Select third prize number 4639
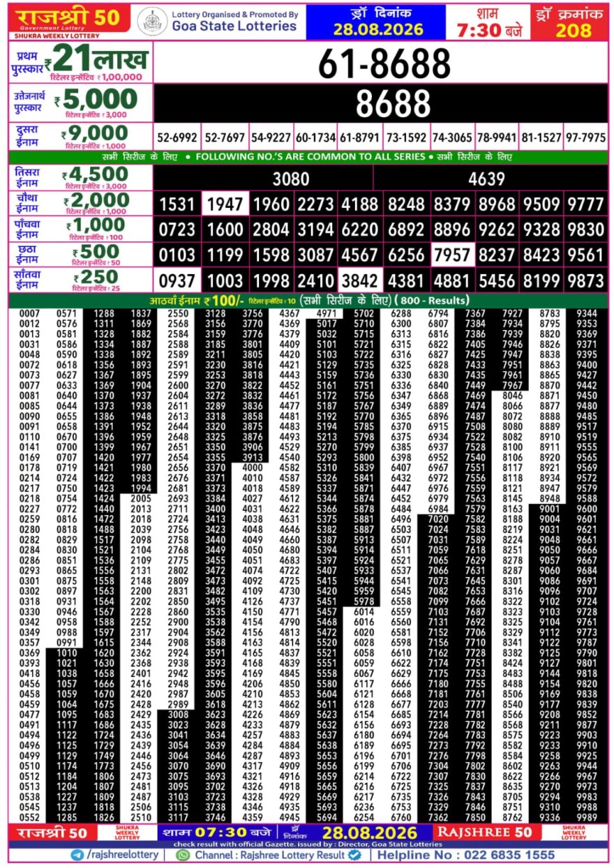614x868 pixels. pyautogui.click(x=487, y=179)
